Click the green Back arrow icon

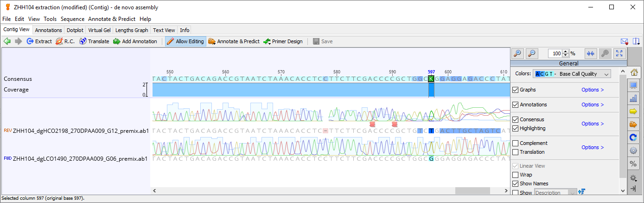coord(7,41)
